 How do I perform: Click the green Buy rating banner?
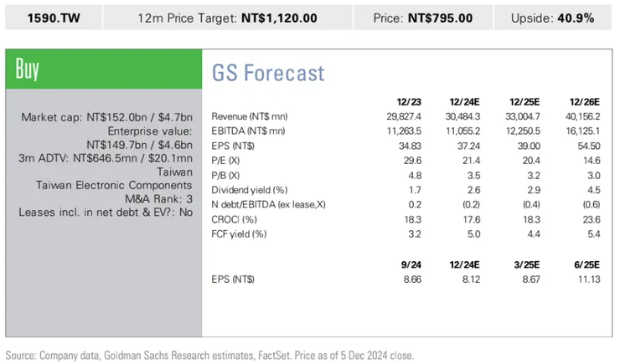coord(104,69)
